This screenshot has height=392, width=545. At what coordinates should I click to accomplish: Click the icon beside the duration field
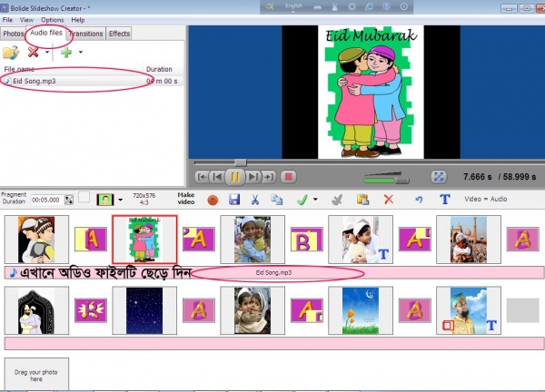69,200
